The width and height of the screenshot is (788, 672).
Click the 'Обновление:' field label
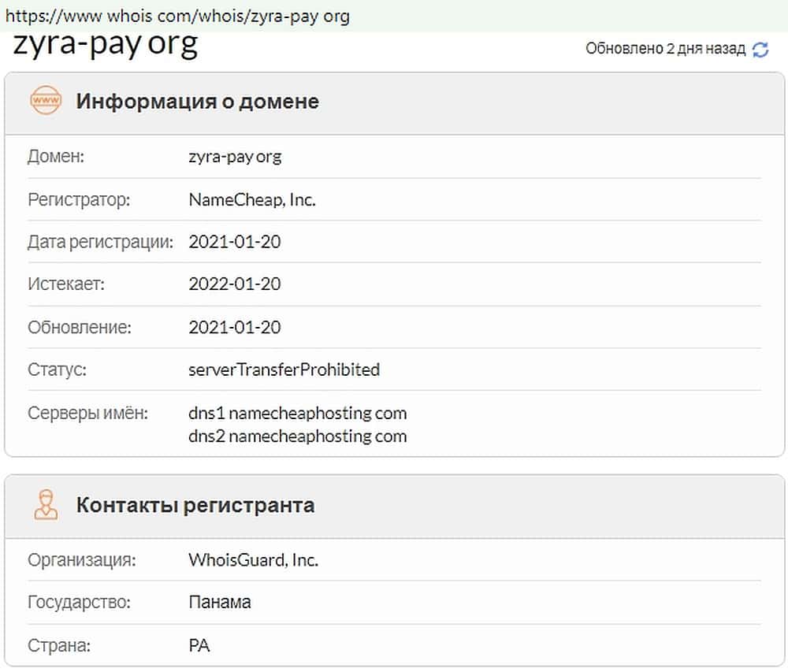[80, 327]
